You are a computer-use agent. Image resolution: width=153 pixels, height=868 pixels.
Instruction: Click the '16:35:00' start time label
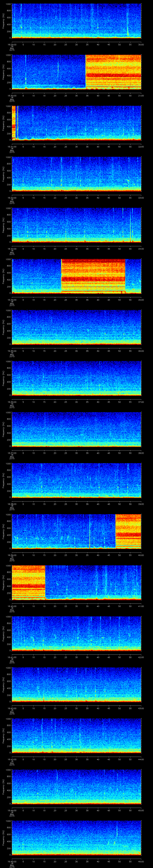click(12, 351)
